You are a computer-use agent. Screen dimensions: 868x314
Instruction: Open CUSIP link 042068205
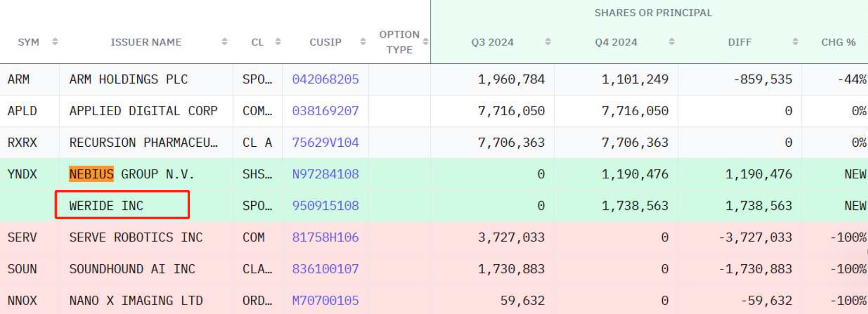click(x=325, y=79)
